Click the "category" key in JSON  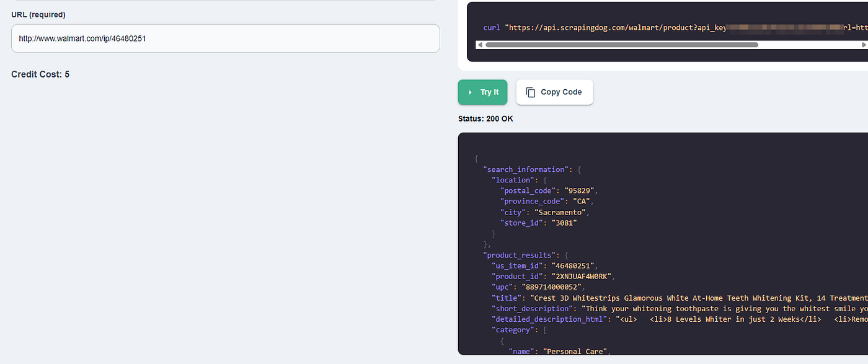(x=514, y=331)
